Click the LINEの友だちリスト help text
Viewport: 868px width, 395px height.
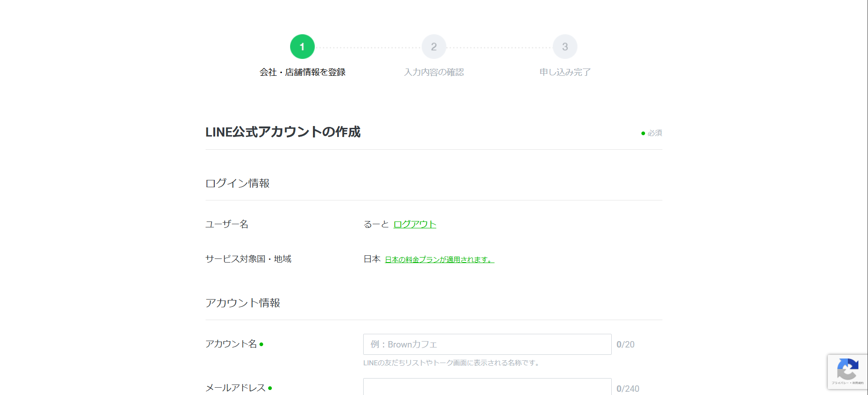tap(452, 363)
